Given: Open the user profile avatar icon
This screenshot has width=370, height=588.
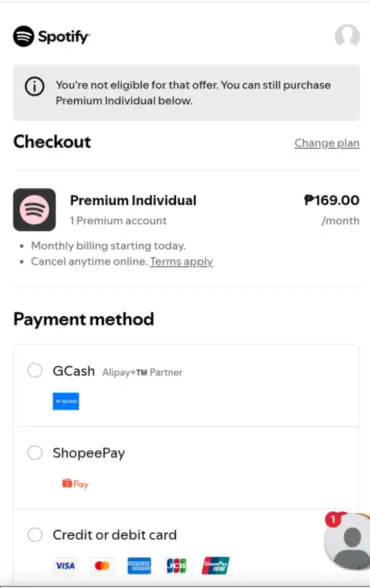Looking at the screenshot, I should click(347, 36).
